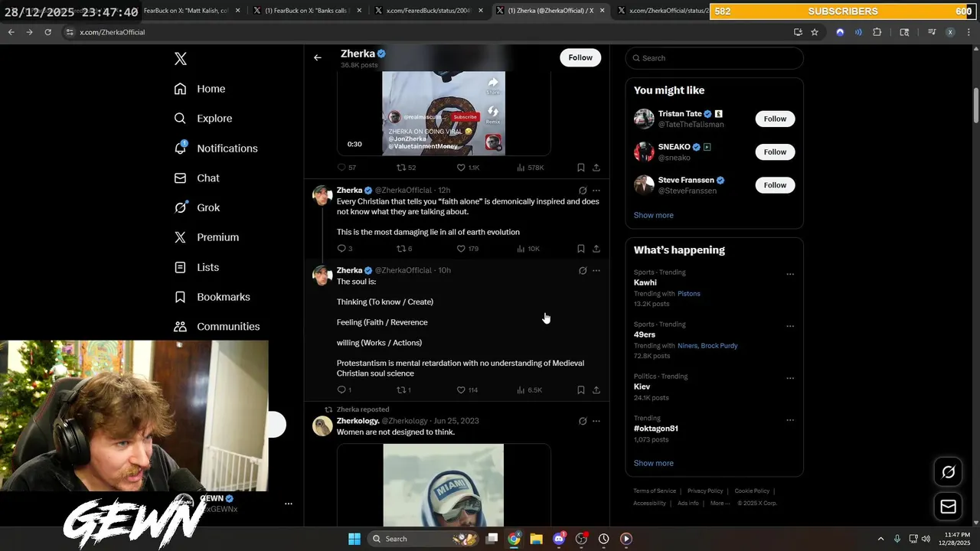The image size is (980, 551).
Task: Share "The soul is" post
Action: point(596,390)
